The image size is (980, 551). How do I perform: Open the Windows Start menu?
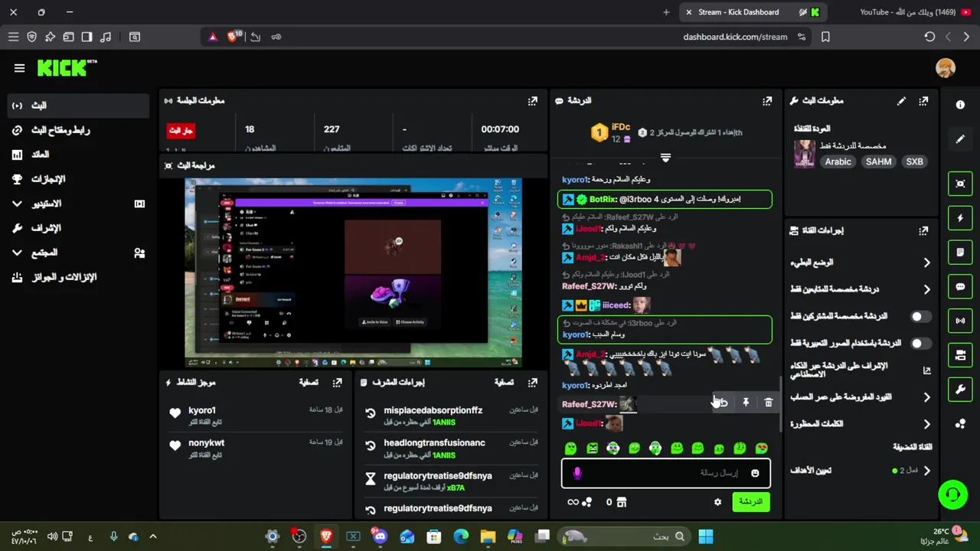pyautogui.click(x=706, y=536)
